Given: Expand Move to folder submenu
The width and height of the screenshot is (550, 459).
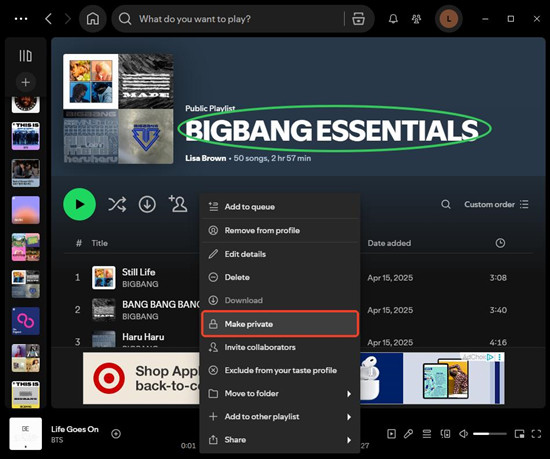Looking at the screenshot, I should pyautogui.click(x=280, y=393).
